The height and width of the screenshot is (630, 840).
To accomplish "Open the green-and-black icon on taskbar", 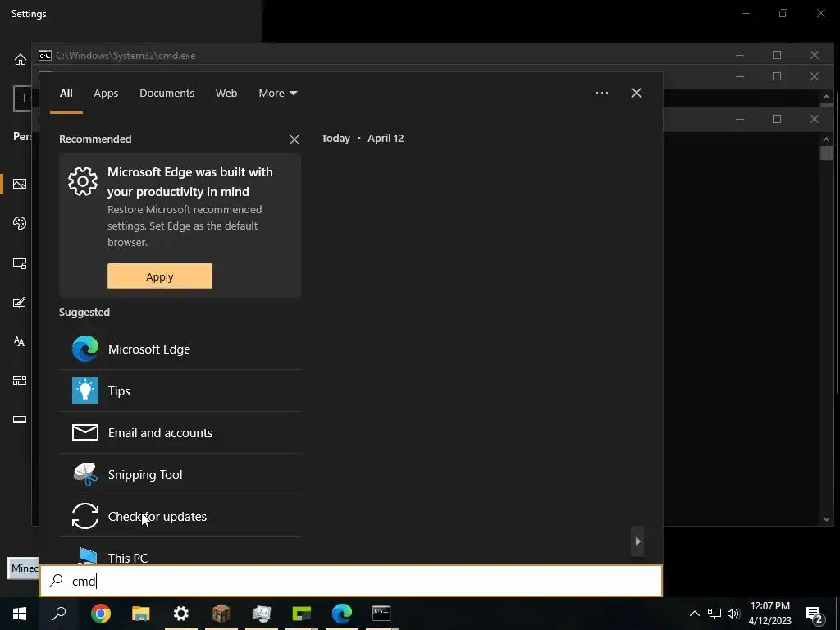I will click(302, 614).
